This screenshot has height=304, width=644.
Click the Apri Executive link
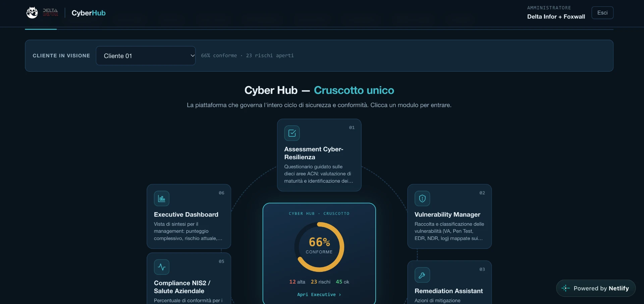(x=319, y=295)
